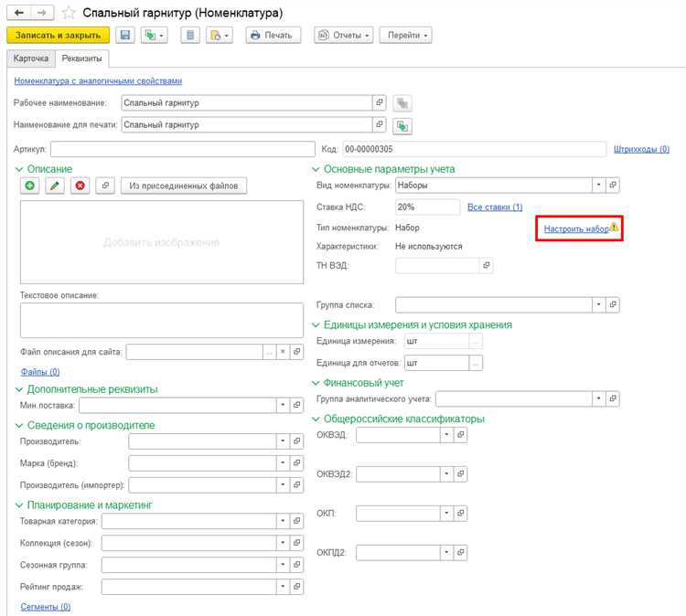The height and width of the screenshot is (616, 686).
Task: Open the ОКВЭД2 dropdown
Action: 446,474
